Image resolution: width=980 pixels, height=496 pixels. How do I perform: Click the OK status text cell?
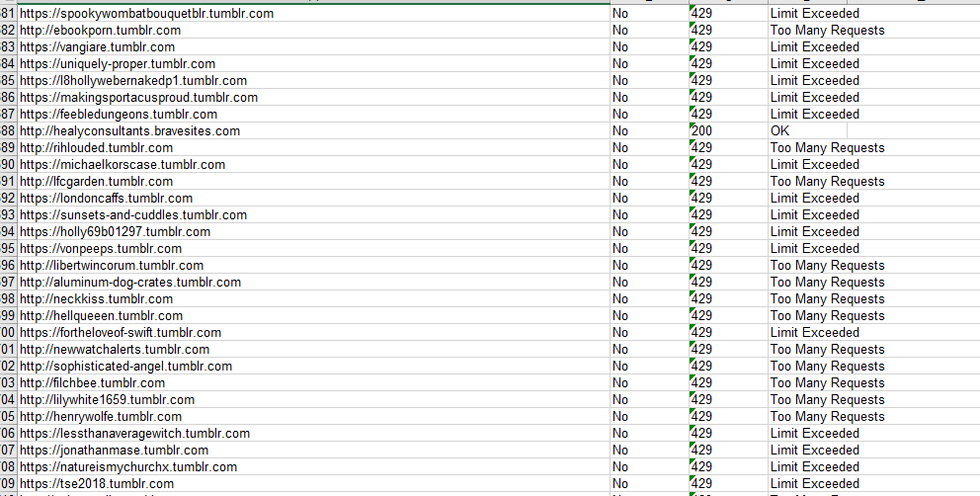pos(807,131)
